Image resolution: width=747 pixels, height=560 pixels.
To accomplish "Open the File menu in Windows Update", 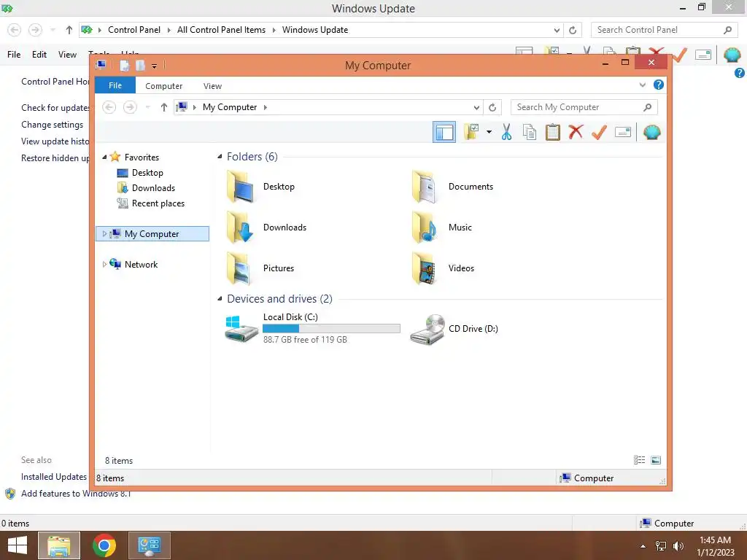I will [14, 54].
